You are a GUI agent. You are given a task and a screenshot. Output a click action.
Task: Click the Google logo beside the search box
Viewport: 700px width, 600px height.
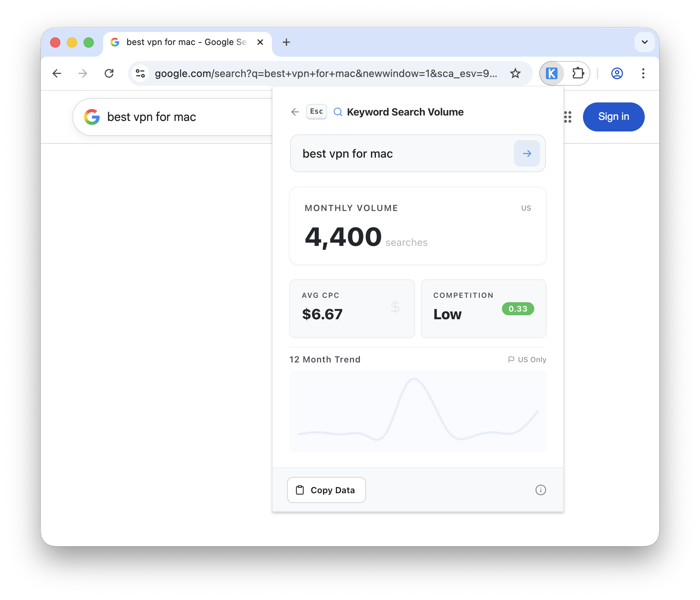coord(92,117)
